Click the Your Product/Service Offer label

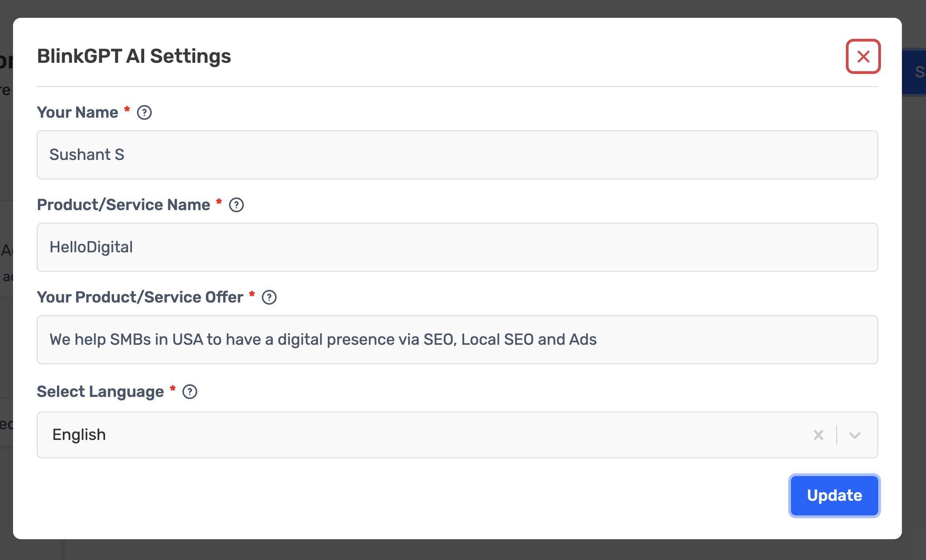point(140,297)
